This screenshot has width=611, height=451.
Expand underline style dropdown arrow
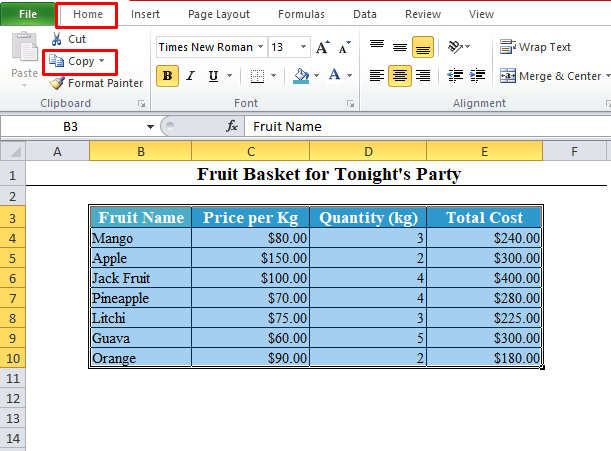click(230, 76)
